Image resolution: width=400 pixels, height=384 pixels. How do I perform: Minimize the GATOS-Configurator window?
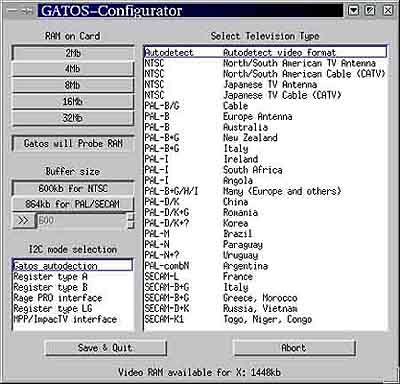[354, 11]
